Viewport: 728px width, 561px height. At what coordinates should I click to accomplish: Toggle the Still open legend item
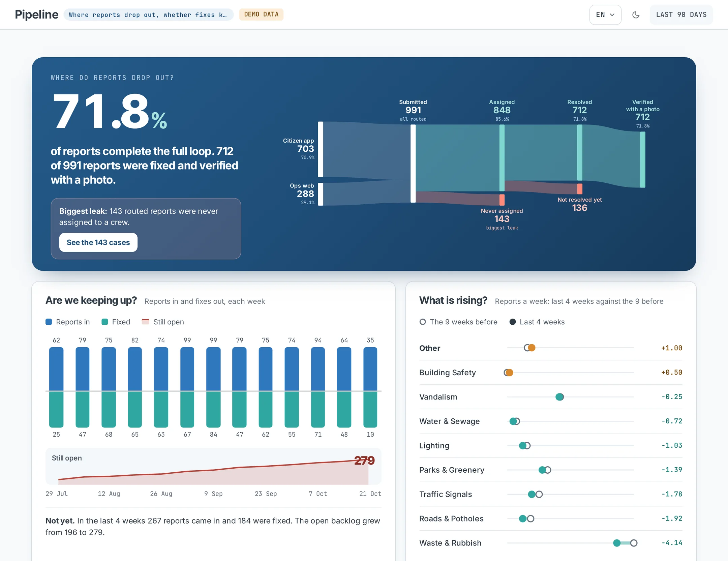[163, 322]
